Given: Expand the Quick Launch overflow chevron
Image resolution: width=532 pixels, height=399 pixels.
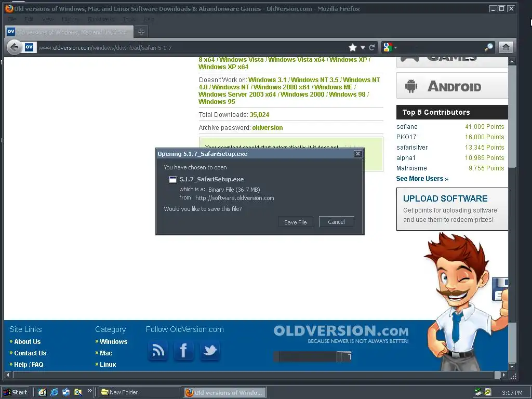Looking at the screenshot, I should pos(89,391).
